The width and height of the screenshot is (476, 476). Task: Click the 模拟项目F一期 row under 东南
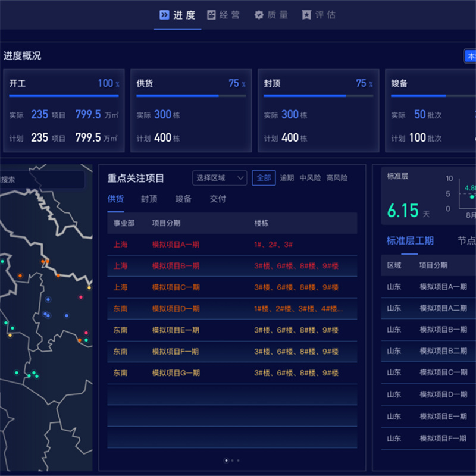coord(232,352)
